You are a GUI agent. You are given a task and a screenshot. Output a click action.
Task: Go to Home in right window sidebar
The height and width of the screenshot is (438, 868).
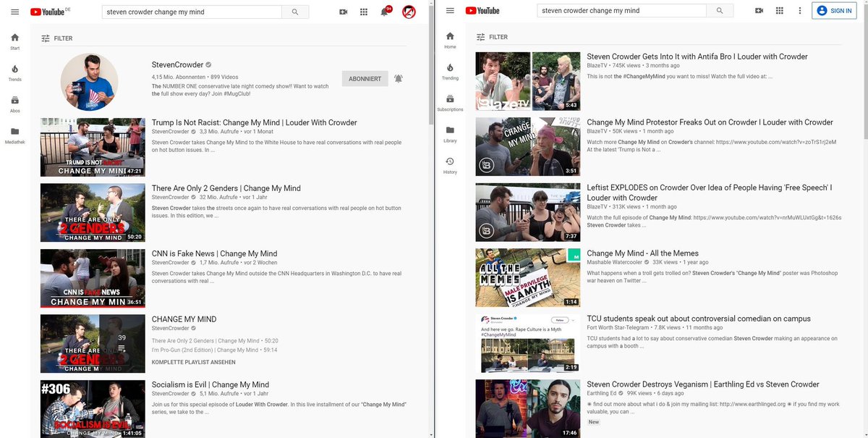coord(450,40)
